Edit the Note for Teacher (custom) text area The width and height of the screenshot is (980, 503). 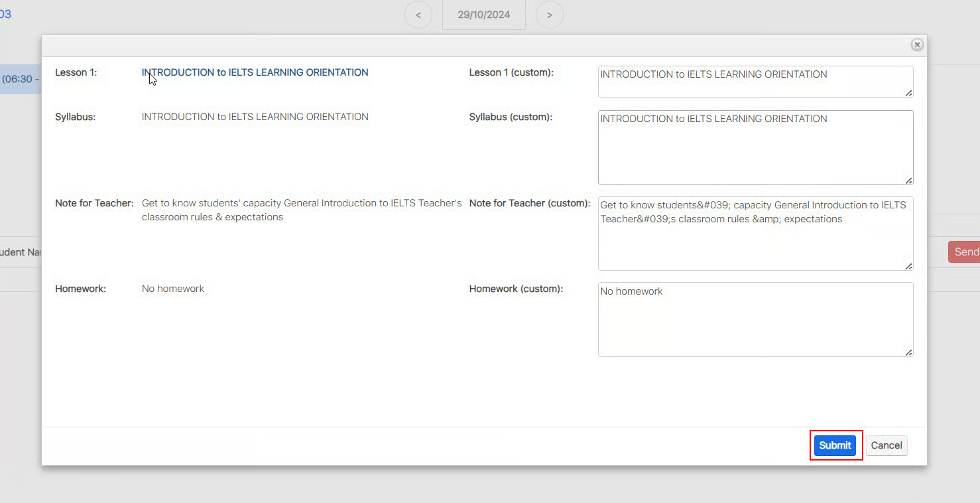click(x=755, y=234)
